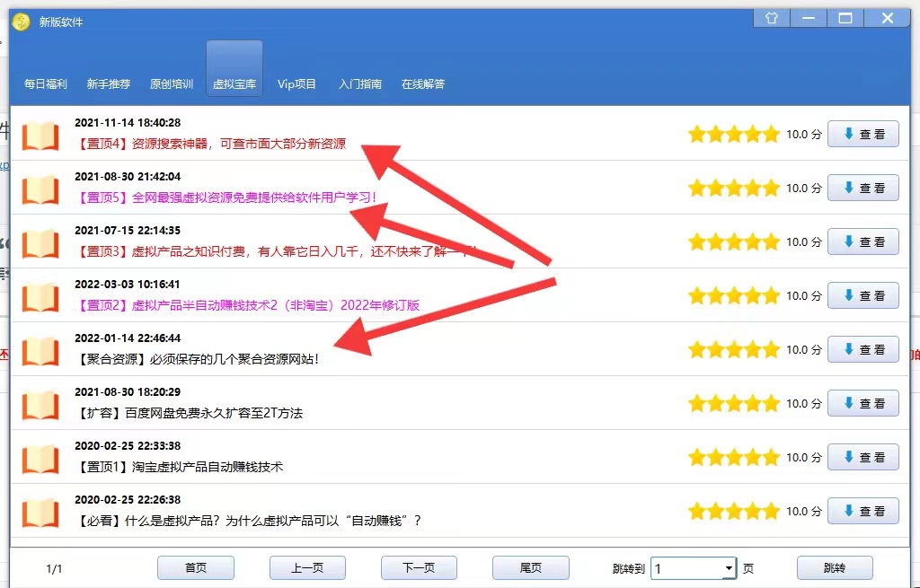Click book icon beside 淘宝虚拟产品自动赚钱技术 entry
This screenshot has height=588, width=920.
40,458
